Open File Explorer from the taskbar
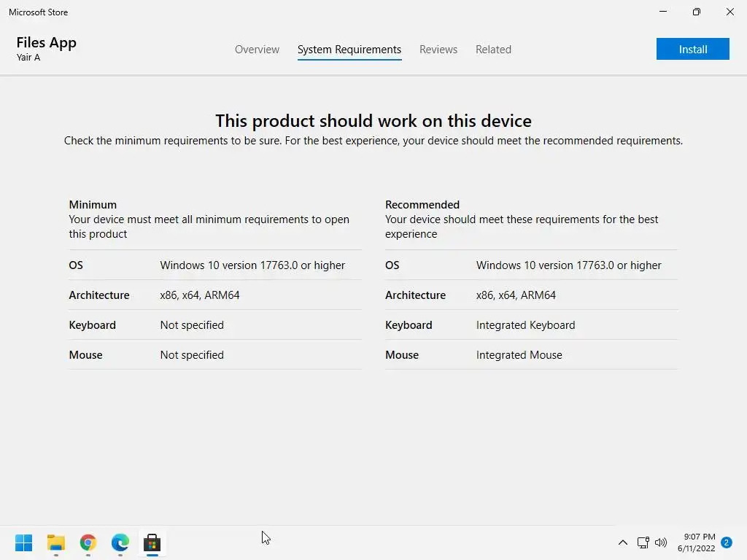The image size is (747, 560). tap(55, 542)
